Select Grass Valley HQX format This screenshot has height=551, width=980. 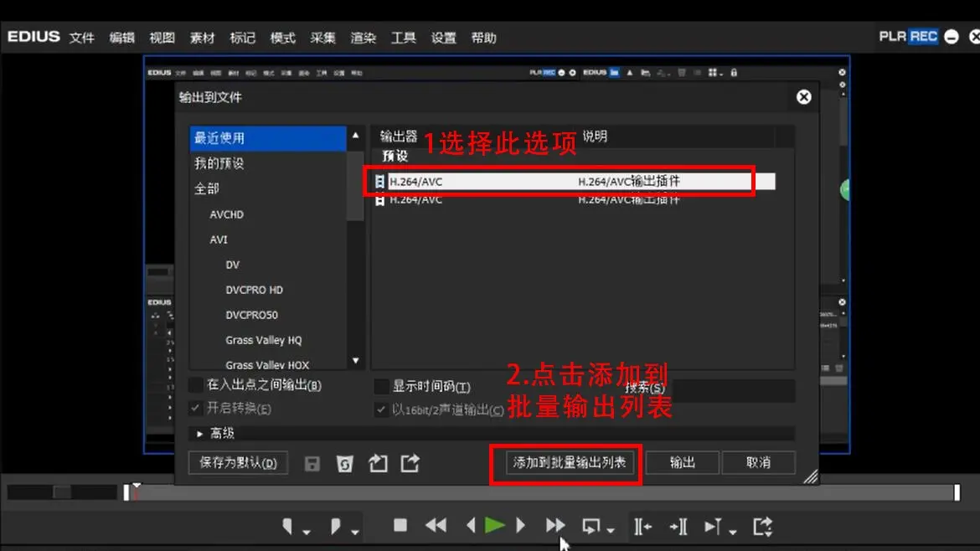[267, 364]
